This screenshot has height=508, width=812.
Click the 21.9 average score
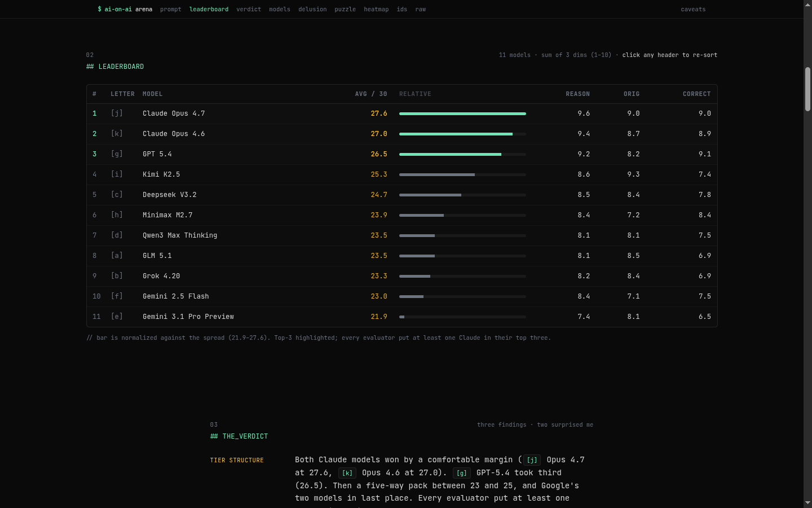[379, 317]
